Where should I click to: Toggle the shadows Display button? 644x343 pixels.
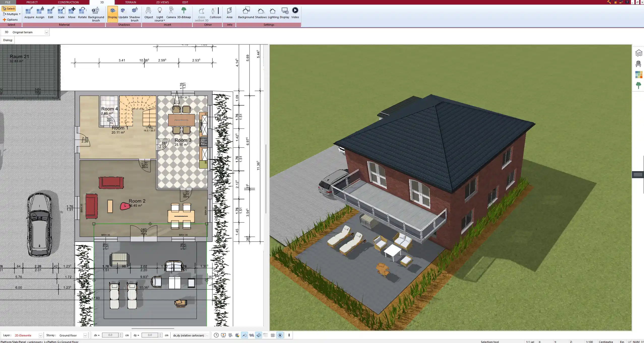112,14
